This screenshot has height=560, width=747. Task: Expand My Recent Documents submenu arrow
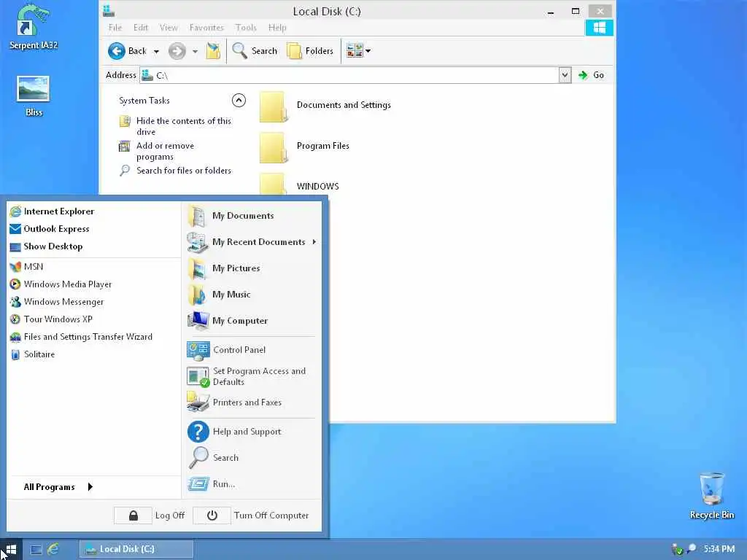tap(314, 242)
